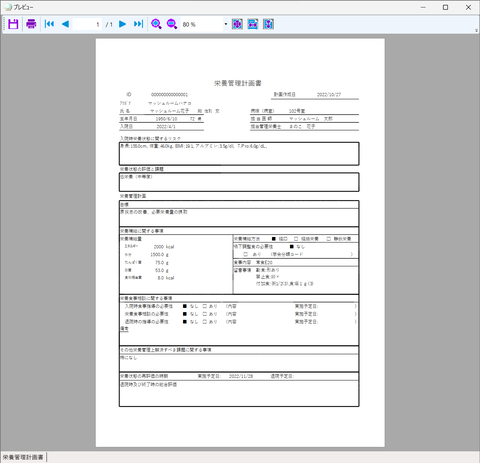The height and width of the screenshot is (463, 480).
Task: Zoom in with magnifier plus icon
Action: click(156, 24)
